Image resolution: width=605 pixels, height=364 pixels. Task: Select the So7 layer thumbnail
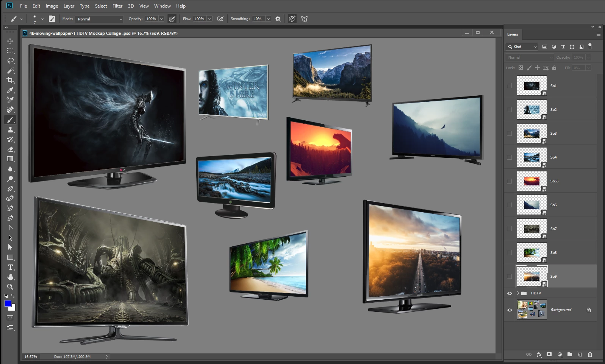coord(532,229)
